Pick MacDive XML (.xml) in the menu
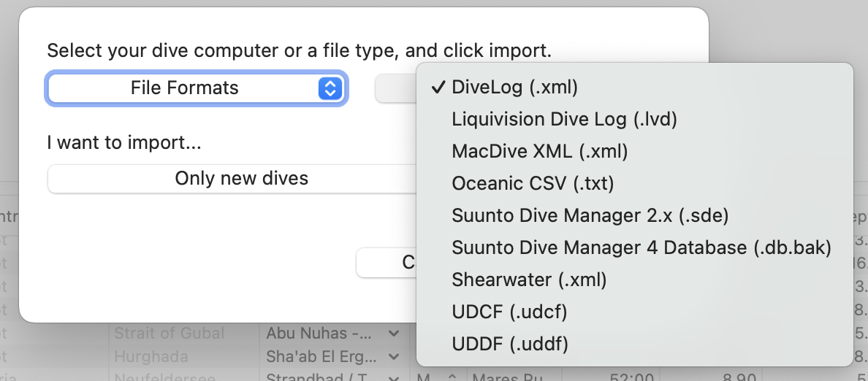 pyautogui.click(x=539, y=152)
